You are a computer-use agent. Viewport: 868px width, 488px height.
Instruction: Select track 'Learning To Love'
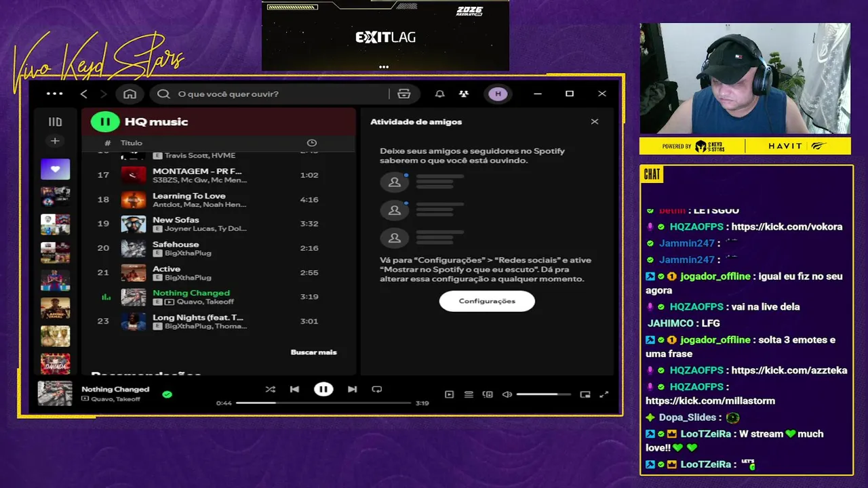pyautogui.click(x=219, y=199)
